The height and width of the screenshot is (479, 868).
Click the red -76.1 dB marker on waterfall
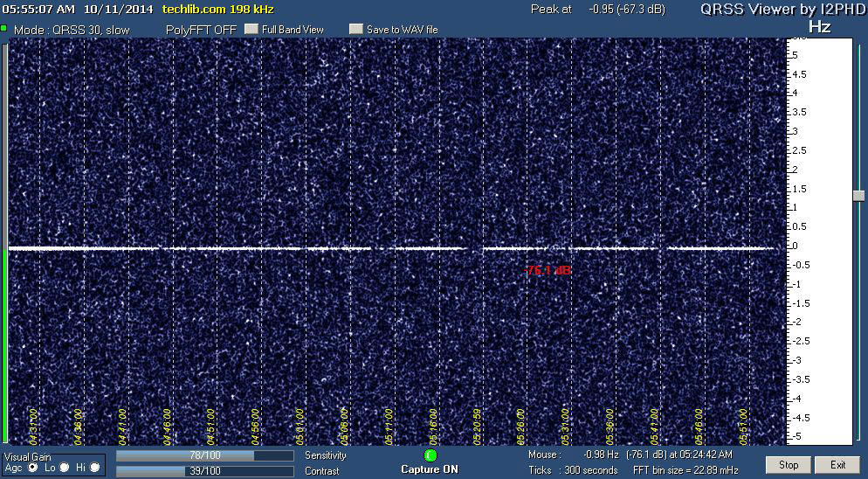[x=548, y=271]
